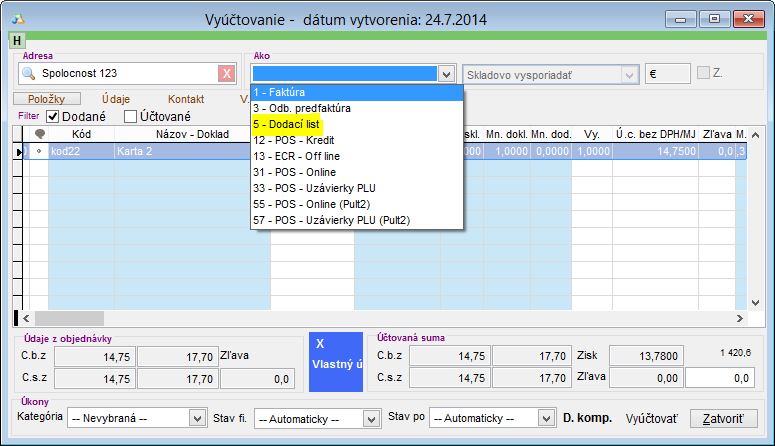Tick the Z. checkbox
The width and height of the screenshot is (775, 446).
point(706,74)
